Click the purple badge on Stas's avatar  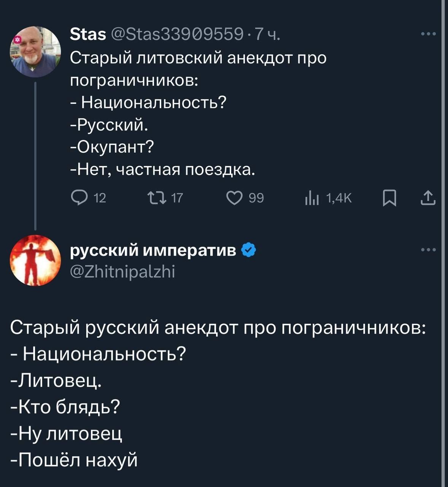click(17, 39)
